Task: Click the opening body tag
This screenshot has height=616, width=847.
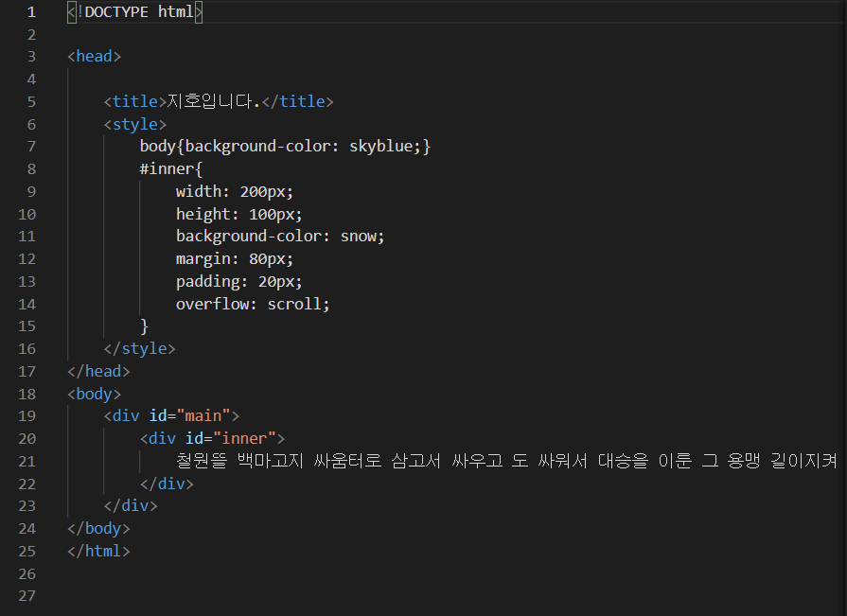Action: pos(94,395)
